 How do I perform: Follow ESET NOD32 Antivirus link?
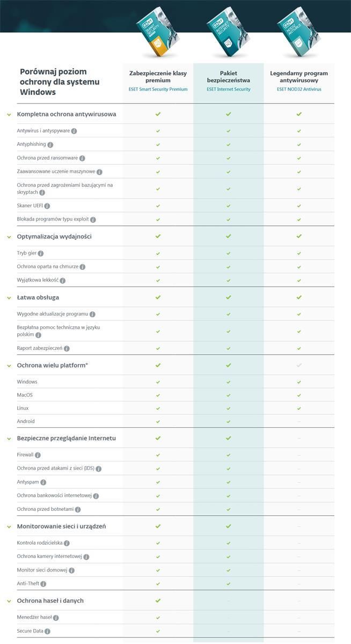(299, 89)
